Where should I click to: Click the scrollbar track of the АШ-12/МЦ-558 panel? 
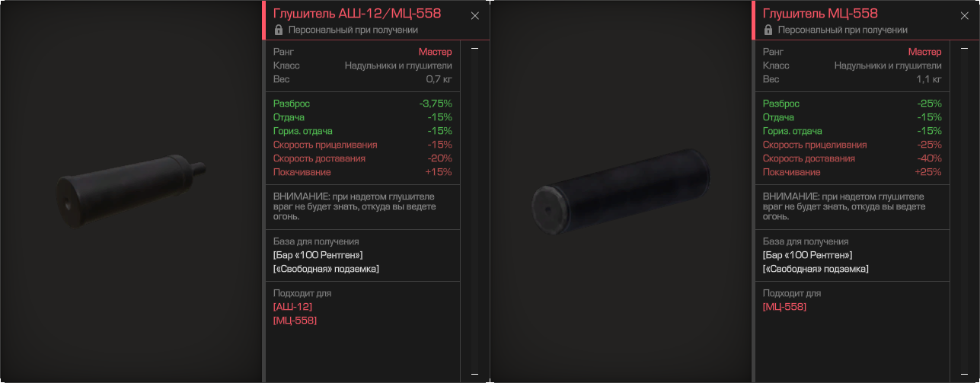pyautogui.click(x=475, y=211)
